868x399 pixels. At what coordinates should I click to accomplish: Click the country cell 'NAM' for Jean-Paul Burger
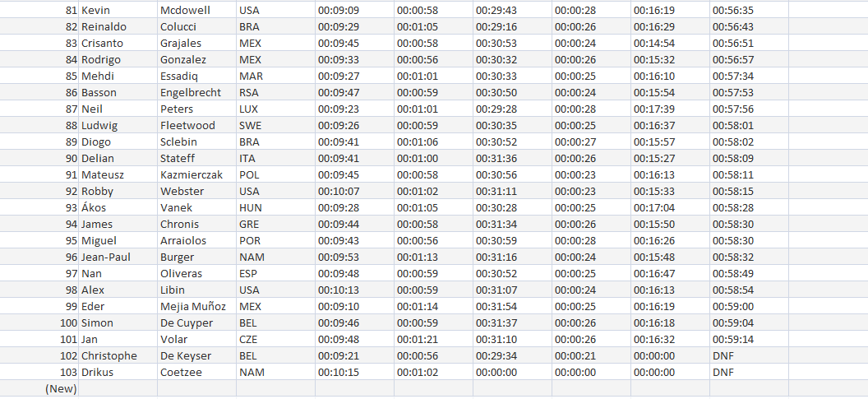[275, 257]
